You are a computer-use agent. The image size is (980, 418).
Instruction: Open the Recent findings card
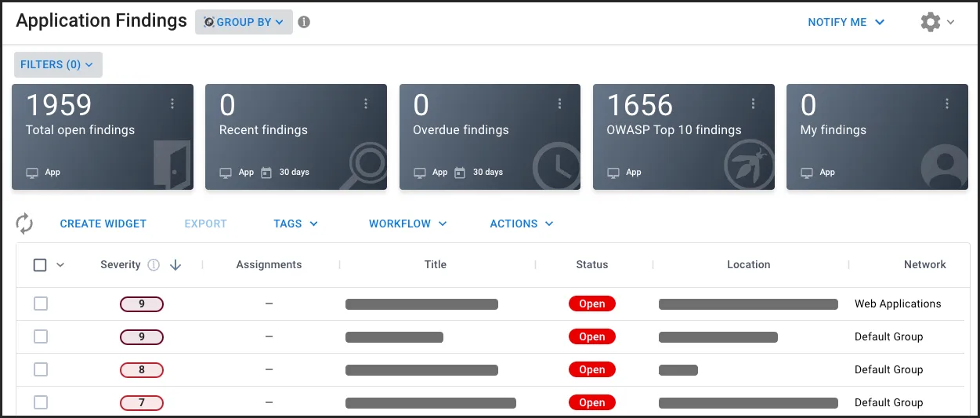point(296,137)
